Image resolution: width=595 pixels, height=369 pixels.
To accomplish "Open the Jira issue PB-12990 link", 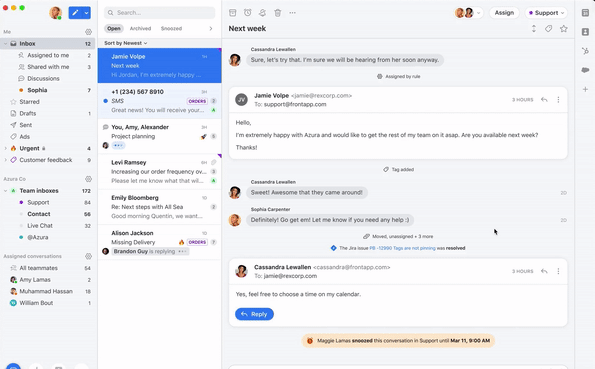I will coord(402,248).
